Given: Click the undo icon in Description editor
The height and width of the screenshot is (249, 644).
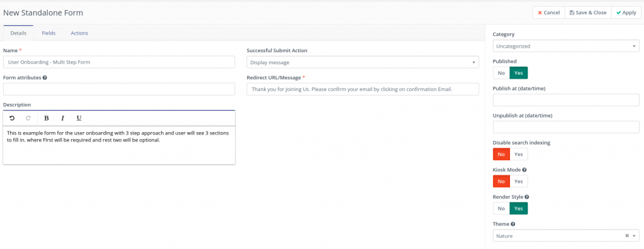Looking at the screenshot, I should [12, 118].
